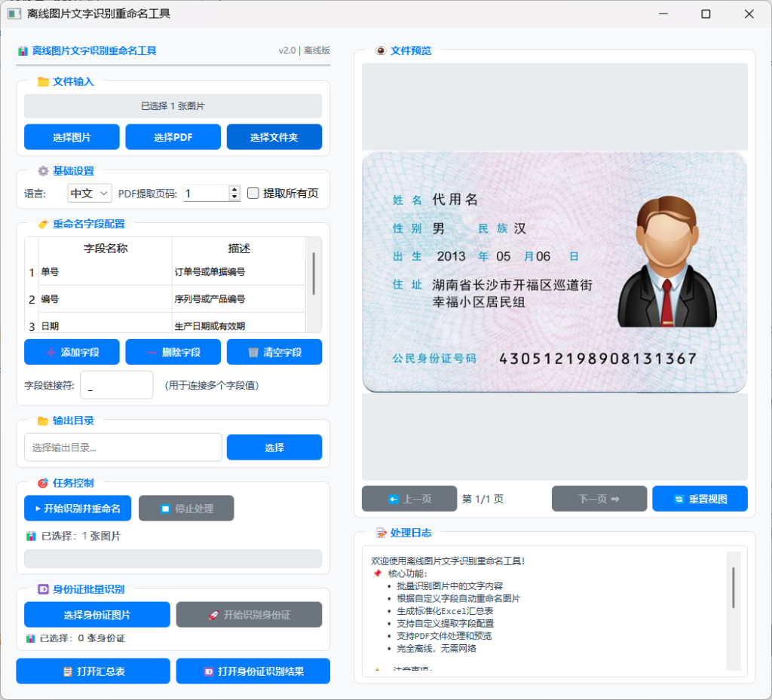Click the folder icon beside 输出目录
Viewport: 772px width, 700px height.
[x=43, y=420]
